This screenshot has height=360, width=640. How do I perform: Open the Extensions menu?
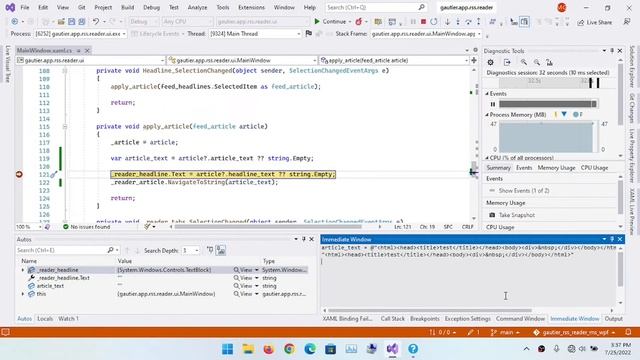click(x=251, y=7)
